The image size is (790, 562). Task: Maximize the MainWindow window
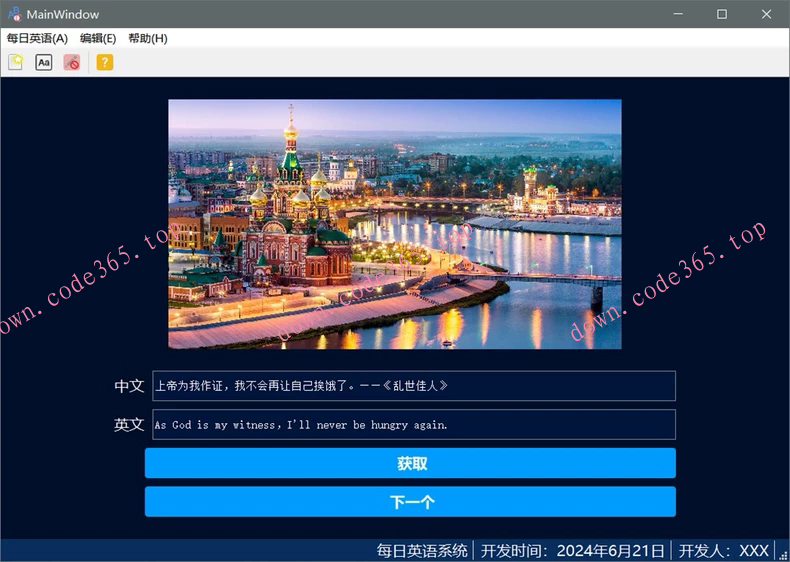pyautogui.click(x=721, y=14)
